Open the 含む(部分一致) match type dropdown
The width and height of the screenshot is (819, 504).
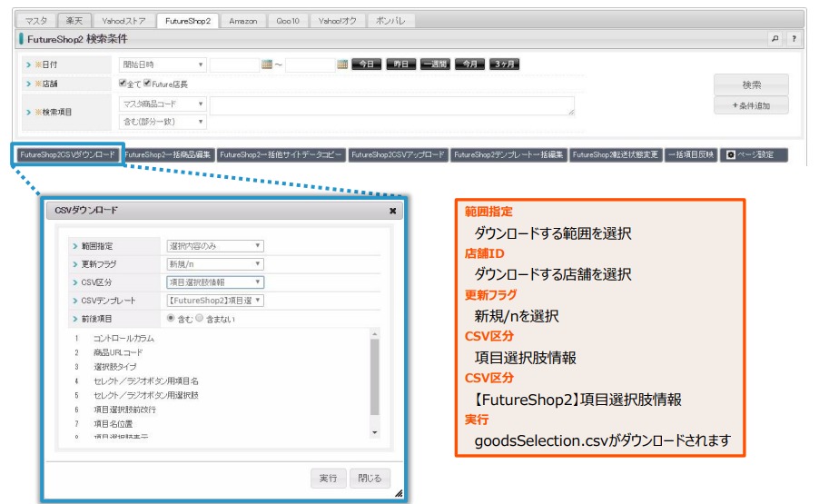pos(163,122)
